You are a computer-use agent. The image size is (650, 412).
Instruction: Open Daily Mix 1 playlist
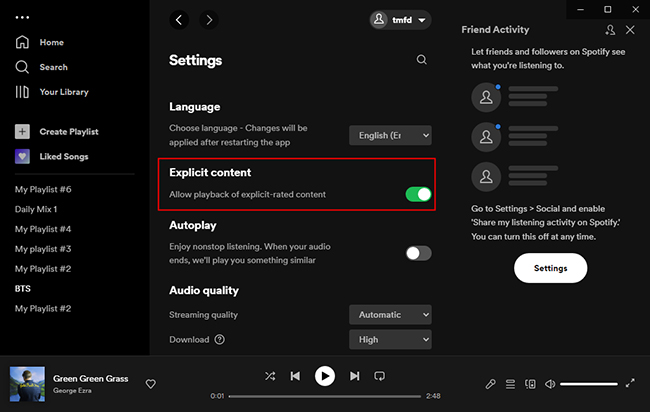[36, 209]
